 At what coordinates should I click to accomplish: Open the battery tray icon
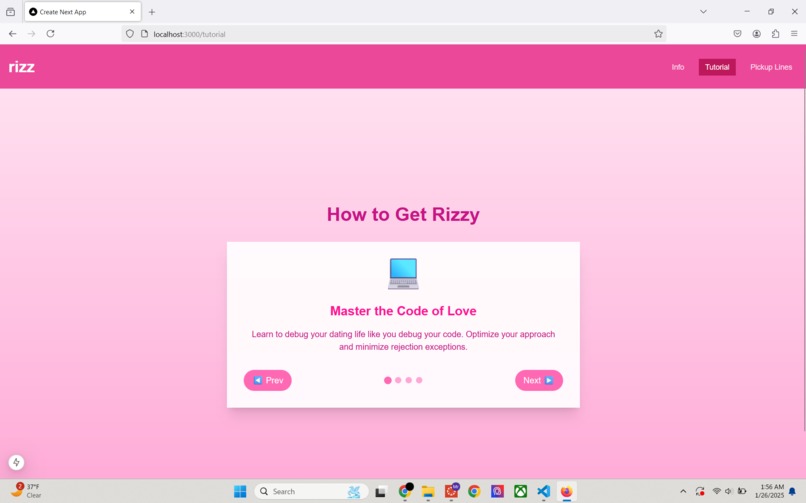(742, 492)
